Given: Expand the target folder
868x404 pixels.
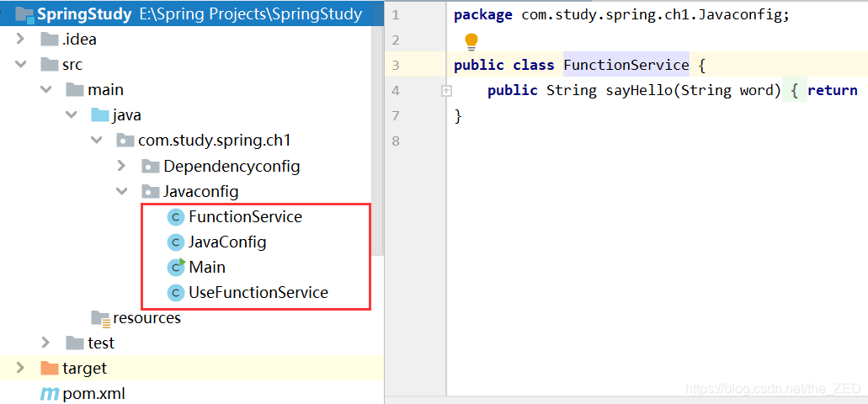Looking at the screenshot, I should tap(20, 368).
